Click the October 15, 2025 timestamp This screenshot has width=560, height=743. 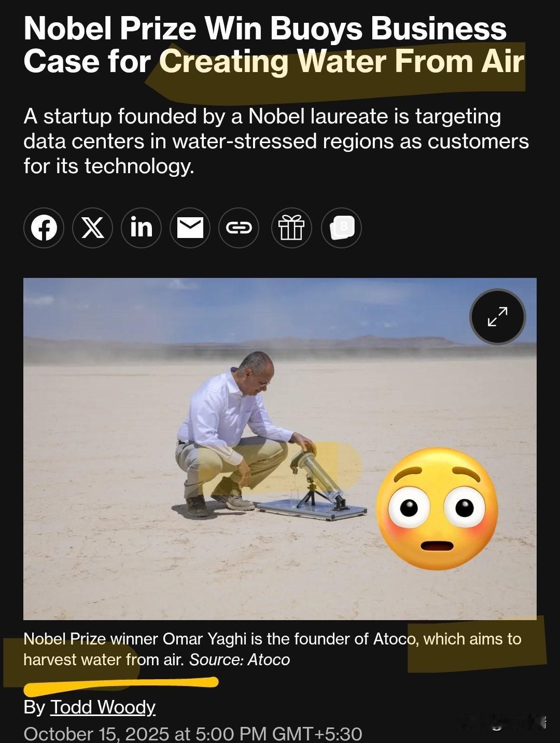[x=192, y=733]
